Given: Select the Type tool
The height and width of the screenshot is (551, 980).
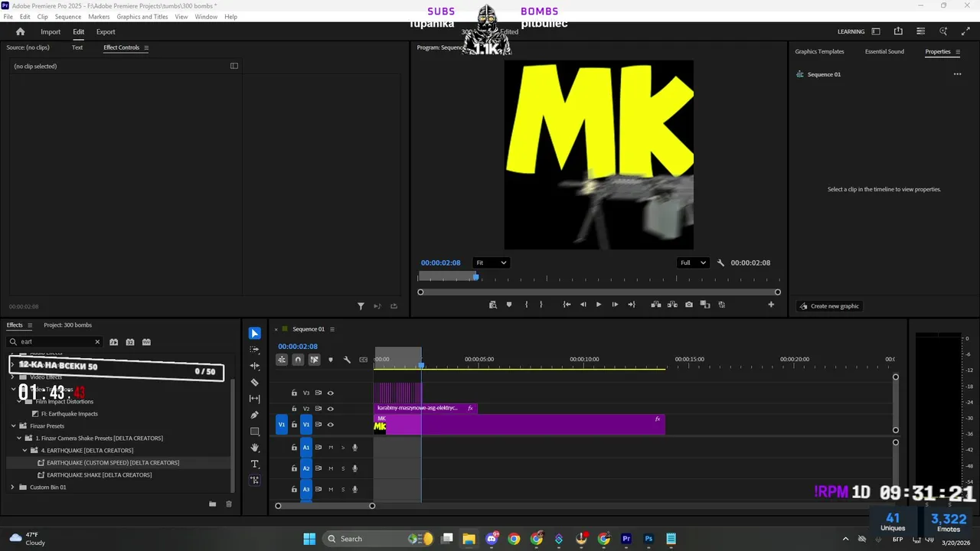Looking at the screenshot, I should click(x=255, y=464).
